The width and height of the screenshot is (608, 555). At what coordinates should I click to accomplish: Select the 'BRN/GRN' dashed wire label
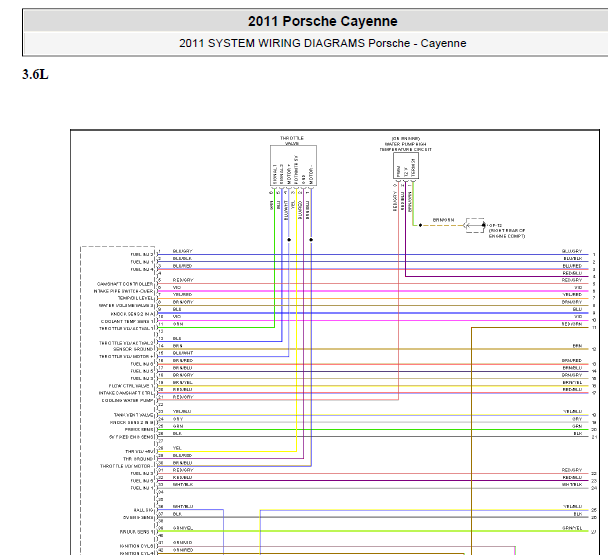[x=443, y=220]
